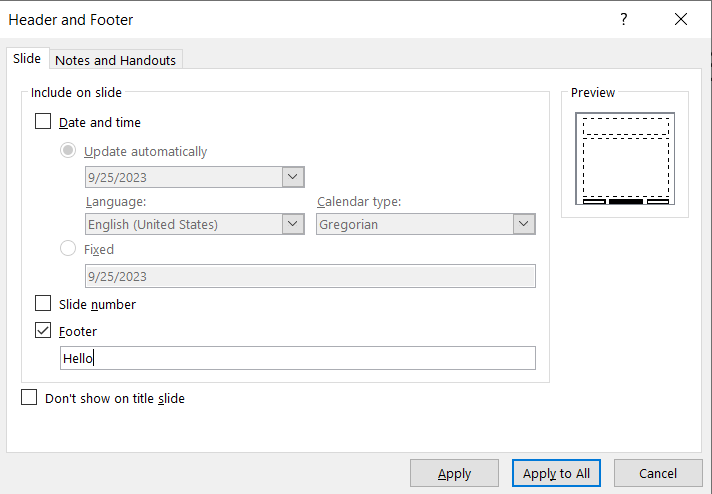712x494 pixels.
Task: Close the Header and Footer dialog
Action: pyautogui.click(x=681, y=19)
